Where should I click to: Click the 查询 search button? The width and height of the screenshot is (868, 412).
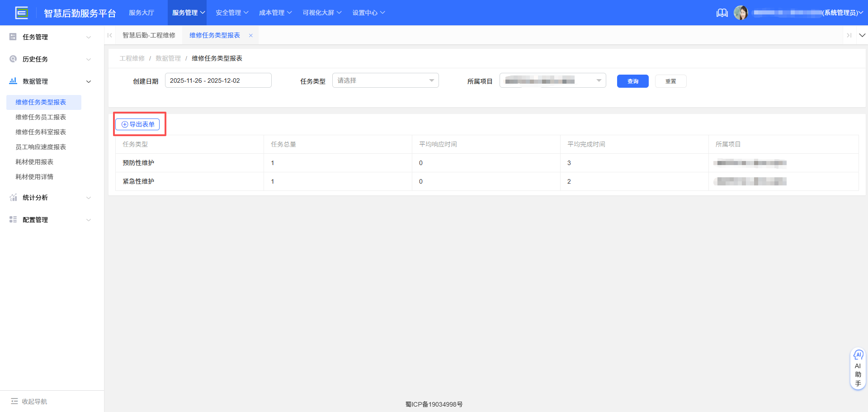pos(632,81)
